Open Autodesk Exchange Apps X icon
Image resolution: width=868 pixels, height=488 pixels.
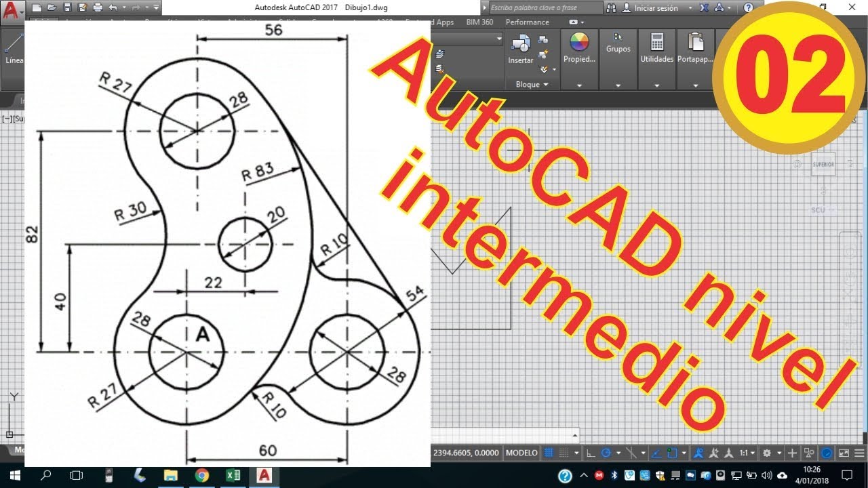[703, 8]
